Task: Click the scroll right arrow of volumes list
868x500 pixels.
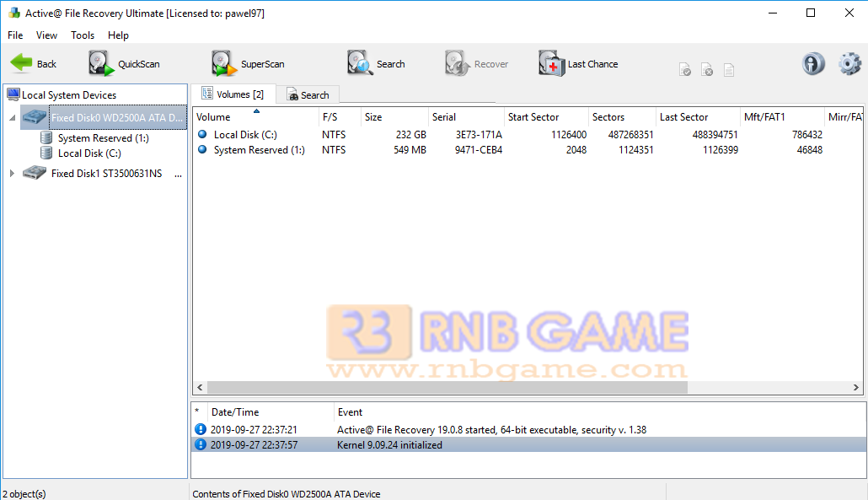Action: (856, 387)
